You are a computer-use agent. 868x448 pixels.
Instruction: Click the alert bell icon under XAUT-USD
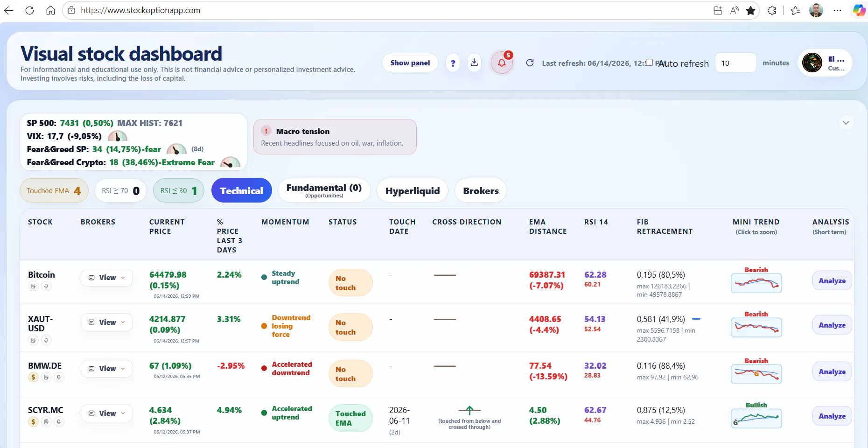[46, 340]
